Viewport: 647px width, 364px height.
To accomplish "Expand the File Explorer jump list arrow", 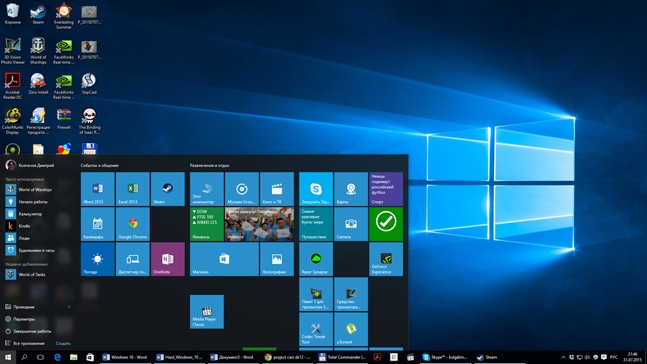I will pos(69,307).
